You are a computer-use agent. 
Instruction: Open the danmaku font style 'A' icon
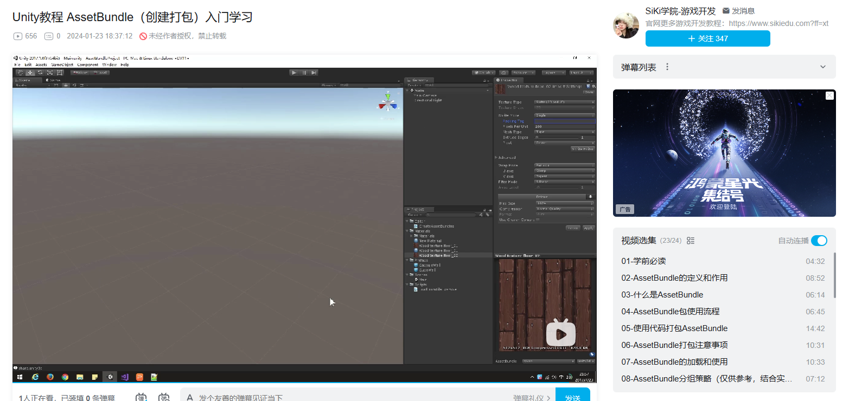pyautogui.click(x=190, y=397)
